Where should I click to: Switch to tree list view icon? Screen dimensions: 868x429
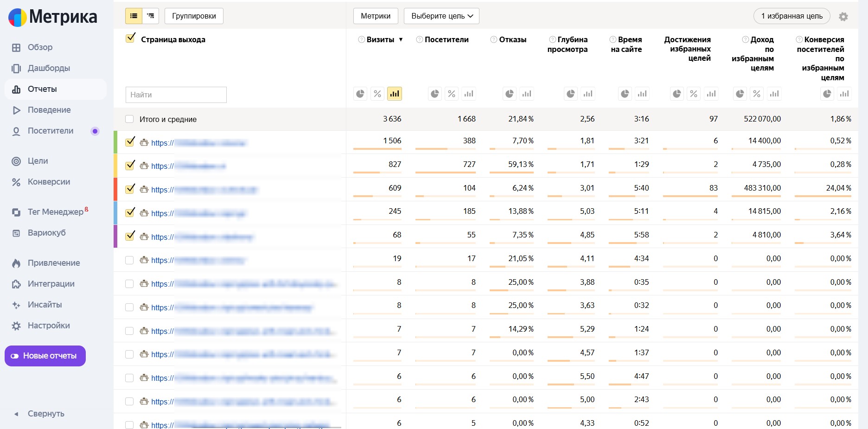tap(151, 16)
